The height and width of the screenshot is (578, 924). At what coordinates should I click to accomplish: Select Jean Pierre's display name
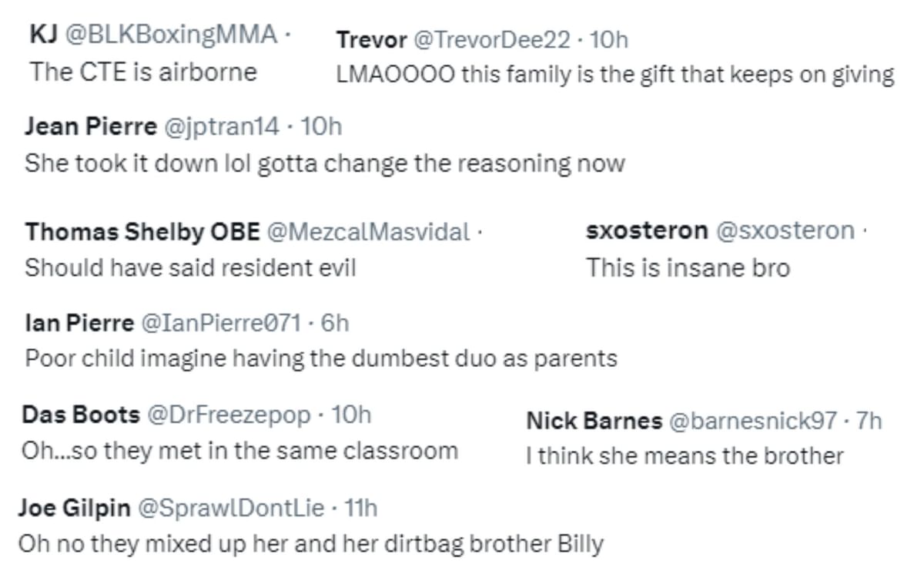pos(90,126)
